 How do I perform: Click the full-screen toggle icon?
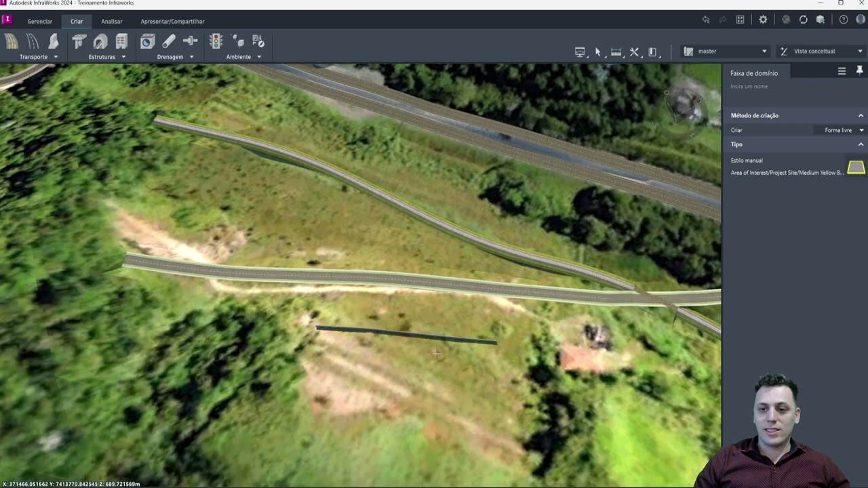(741, 20)
